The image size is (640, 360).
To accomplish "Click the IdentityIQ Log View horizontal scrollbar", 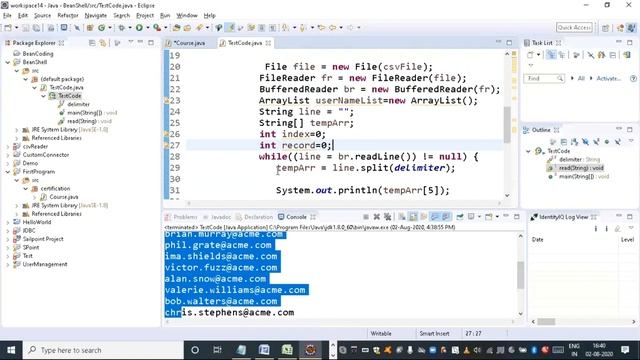I will point(546,322).
